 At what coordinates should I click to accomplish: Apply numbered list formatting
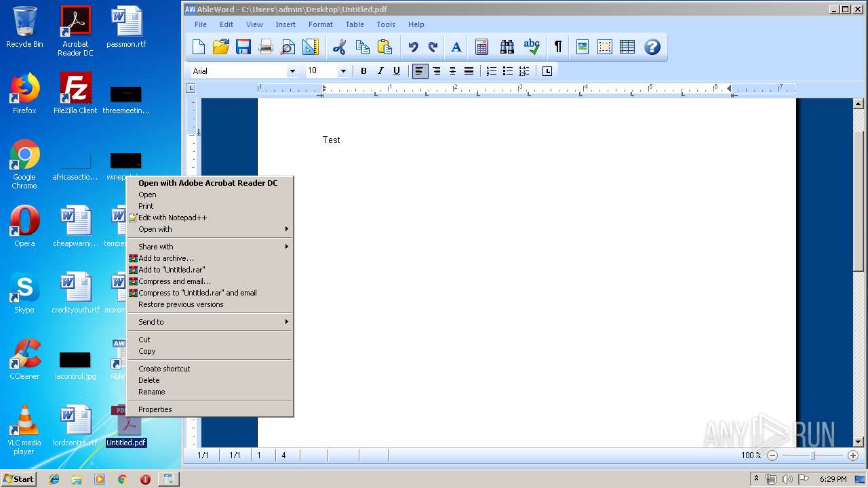492,71
